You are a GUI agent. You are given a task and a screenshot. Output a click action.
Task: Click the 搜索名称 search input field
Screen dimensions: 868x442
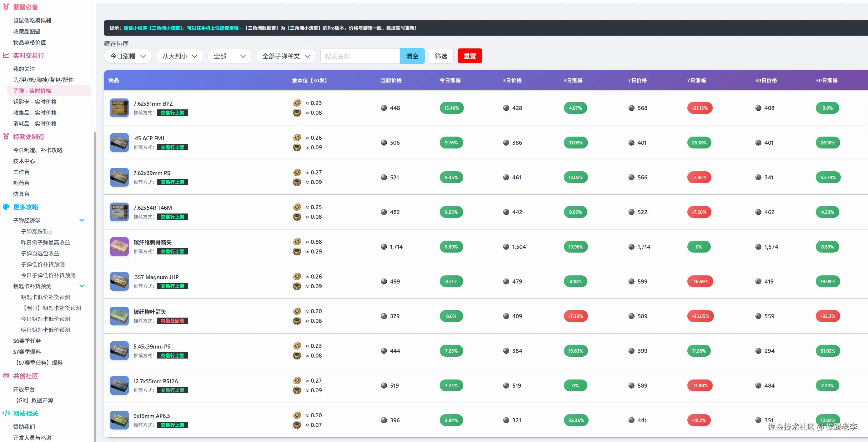pos(359,56)
